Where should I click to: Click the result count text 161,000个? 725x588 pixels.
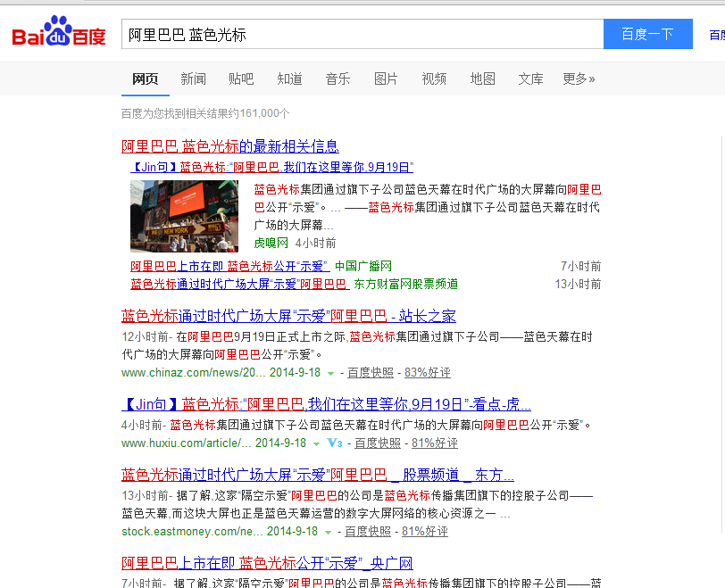coord(264,113)
